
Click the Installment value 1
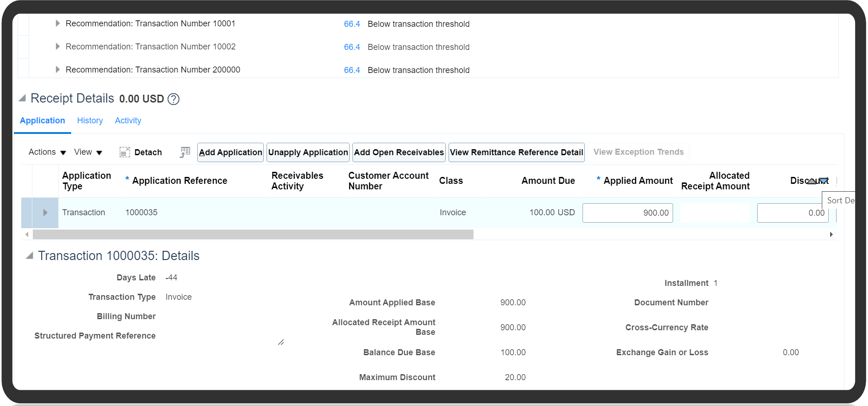point(716,283)
